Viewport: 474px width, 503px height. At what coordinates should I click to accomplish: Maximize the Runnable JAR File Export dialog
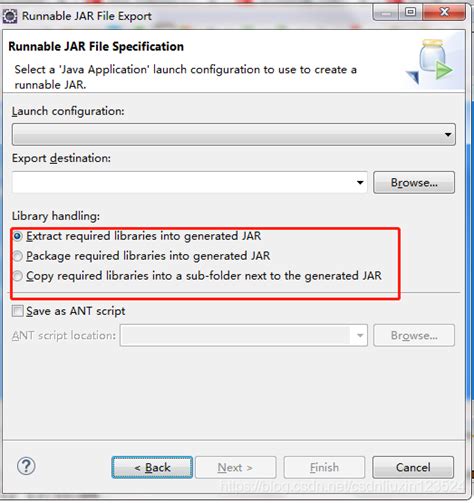pos(410,13)
